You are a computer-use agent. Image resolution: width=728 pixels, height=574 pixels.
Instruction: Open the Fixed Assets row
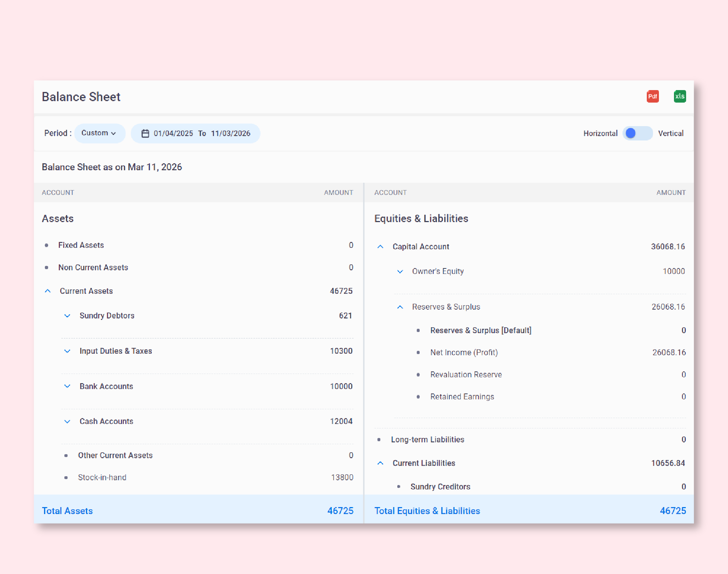tap(81, 245)
